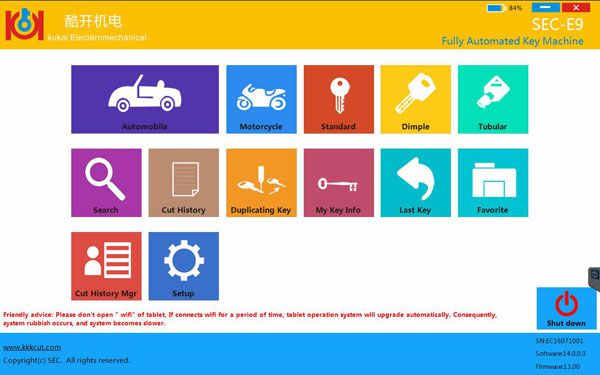Launch the Duplicating Key function
Viewport: 600px width, 375px height.
tap(261, 183)
